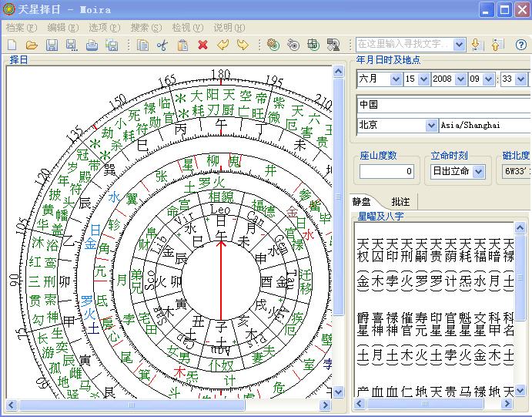Open the 选项 menu
532x417 pixels.
click(104, 27)
